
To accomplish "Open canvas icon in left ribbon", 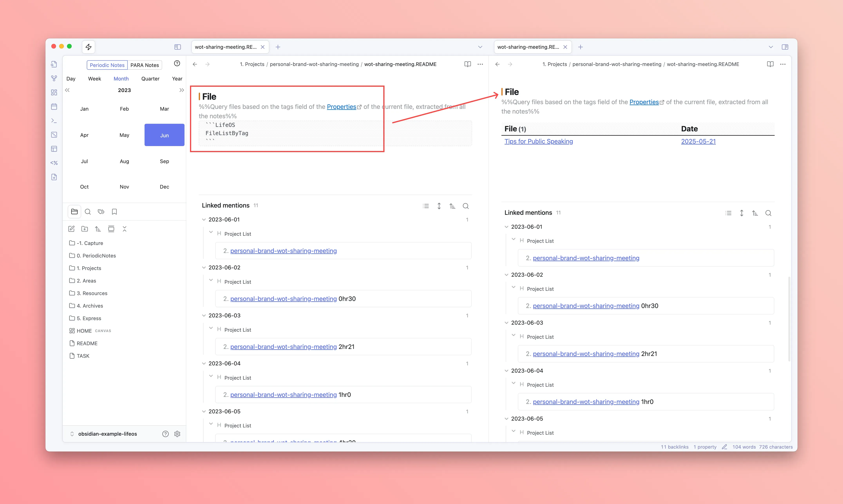I will tap(54, 92).
